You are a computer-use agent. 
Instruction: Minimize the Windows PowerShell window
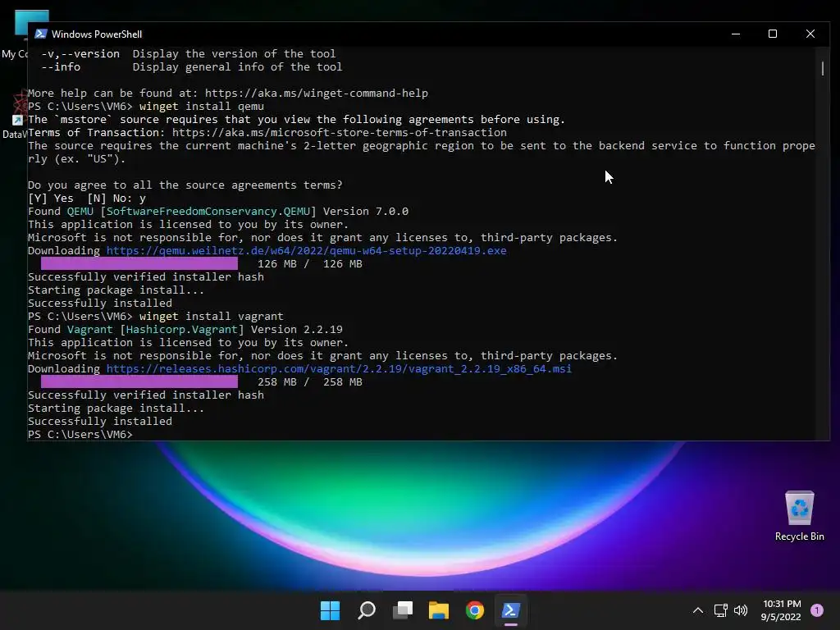[736, 34]
